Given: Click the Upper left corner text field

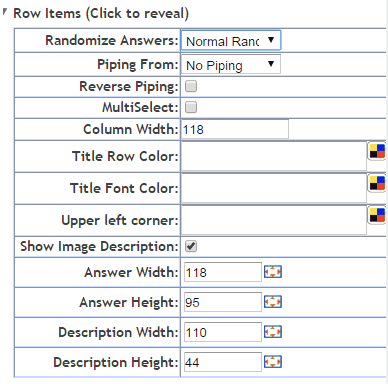Looking at the screenshot, I should 274,220.
